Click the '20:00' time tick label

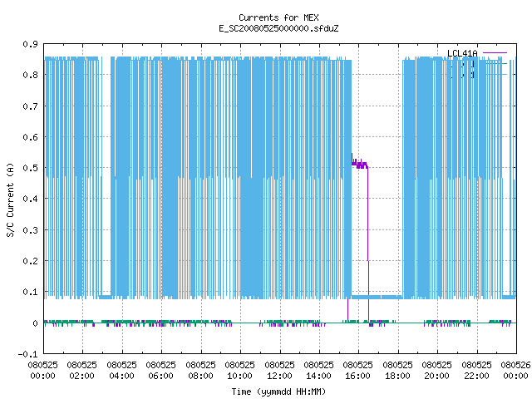436,376
